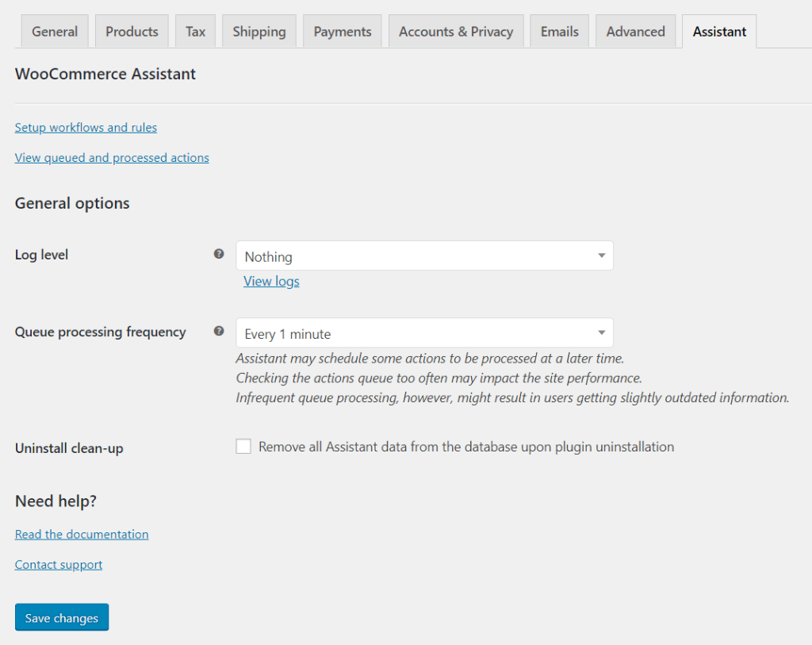
Task: Select the Assistant tab
Action: coord(719,32)
